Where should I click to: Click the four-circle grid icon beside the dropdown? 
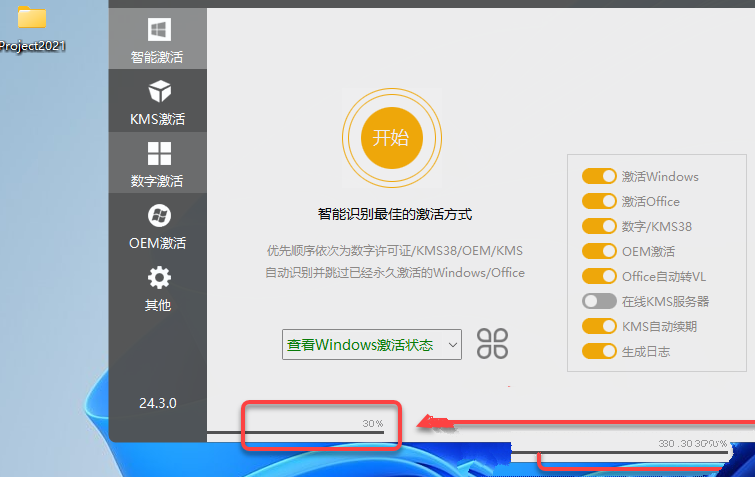pyautogui.click(x=492, y=344)
